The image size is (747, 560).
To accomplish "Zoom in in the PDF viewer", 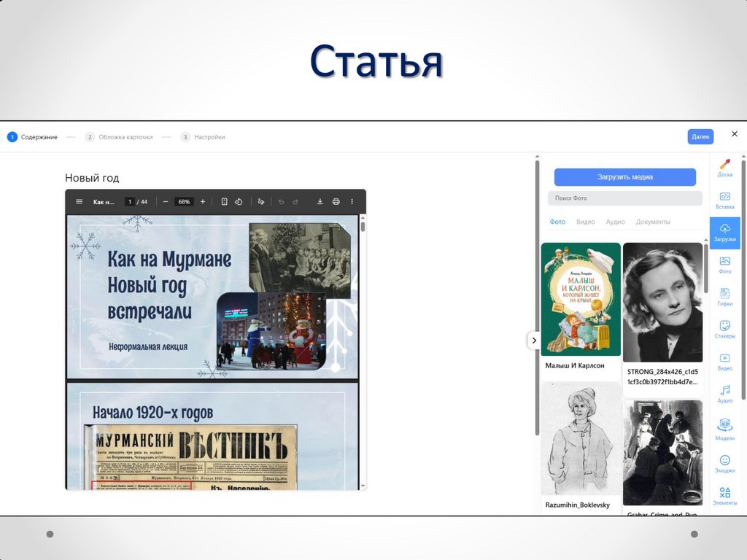I will (x=203, y=202).
